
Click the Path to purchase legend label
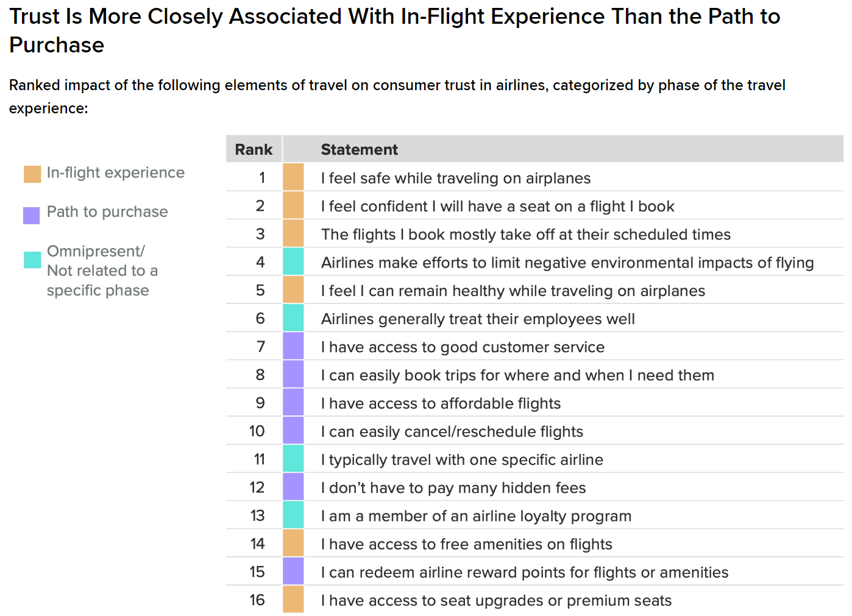[x=107, y=212]
